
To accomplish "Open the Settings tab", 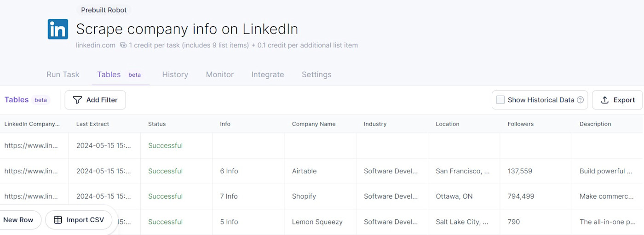I will click(316, 75).
